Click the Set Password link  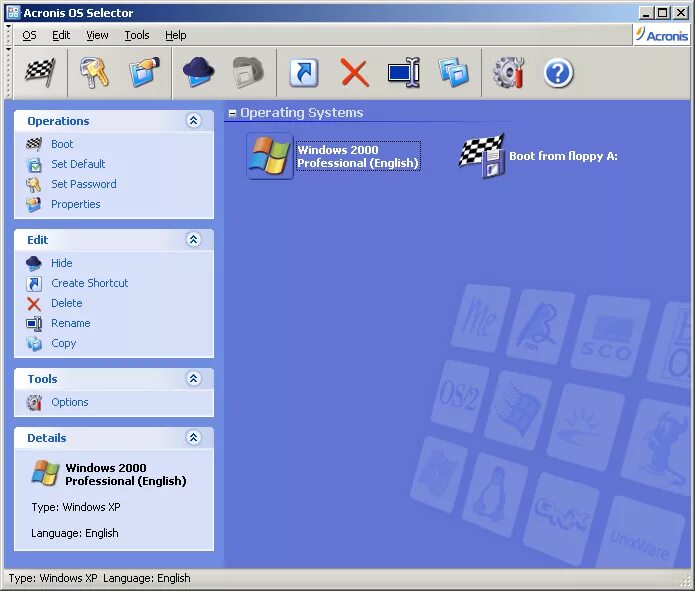point(84,184)
